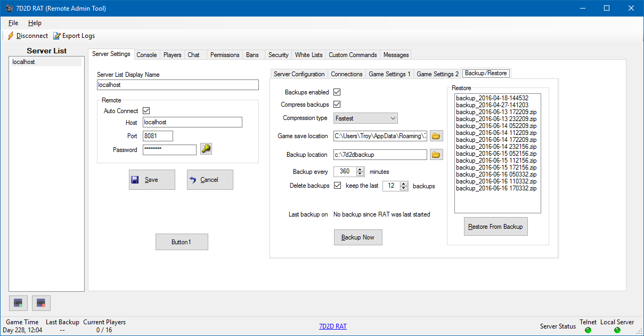Image resolution: width=644 pixels, height=336 pixels.
Task: Increase the Backup every minutes value
Action: [360, 170]
